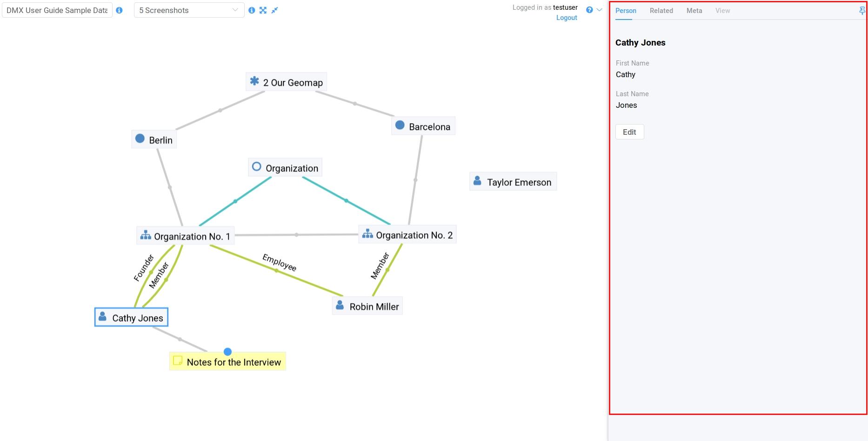This screenshot has height=441, width=868.
Task: Zoom topicmap to fit window
Action: click(263, 10)
